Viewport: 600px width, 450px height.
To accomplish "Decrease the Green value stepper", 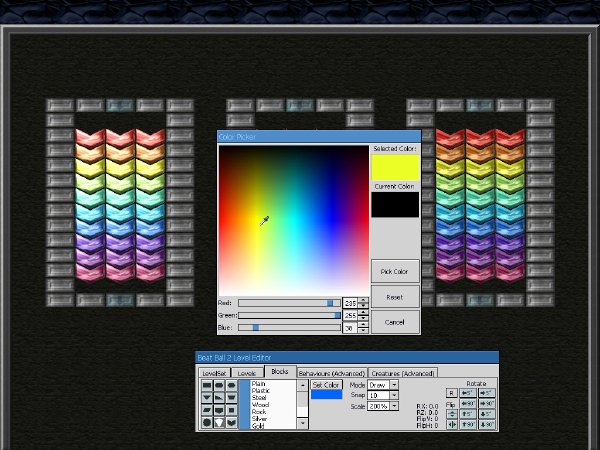I will (x=363, y=318).
